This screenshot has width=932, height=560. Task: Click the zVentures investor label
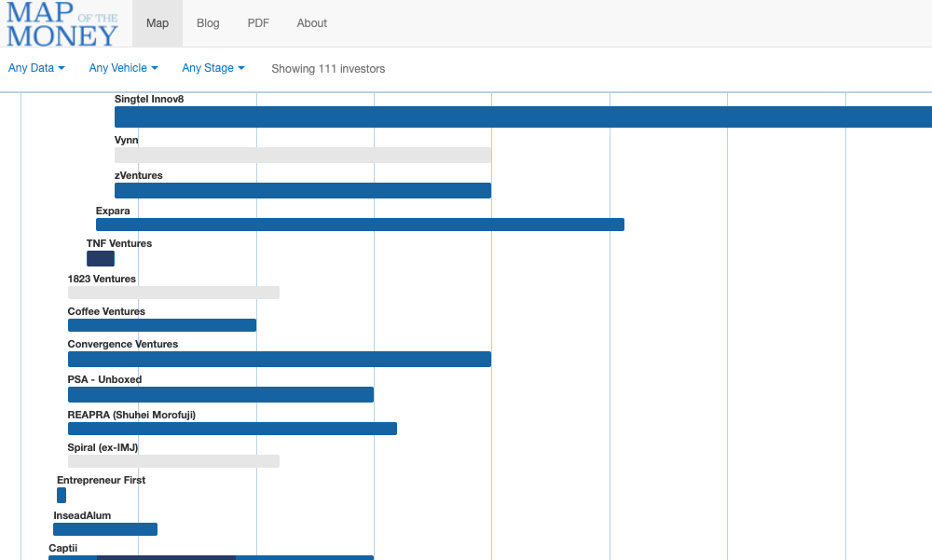[139, 175]
